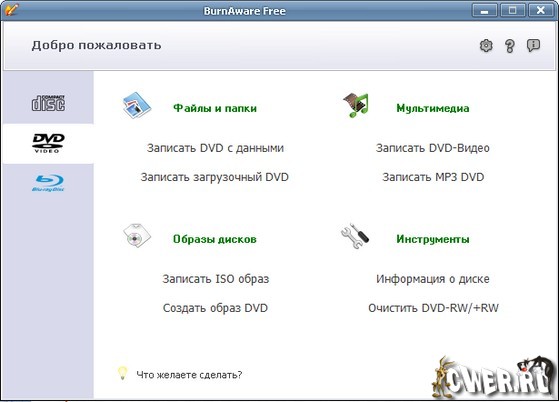Click the BurnAware app icon in title bar
The width and height of the screenshot is (559, 402).
pos(11,9)
